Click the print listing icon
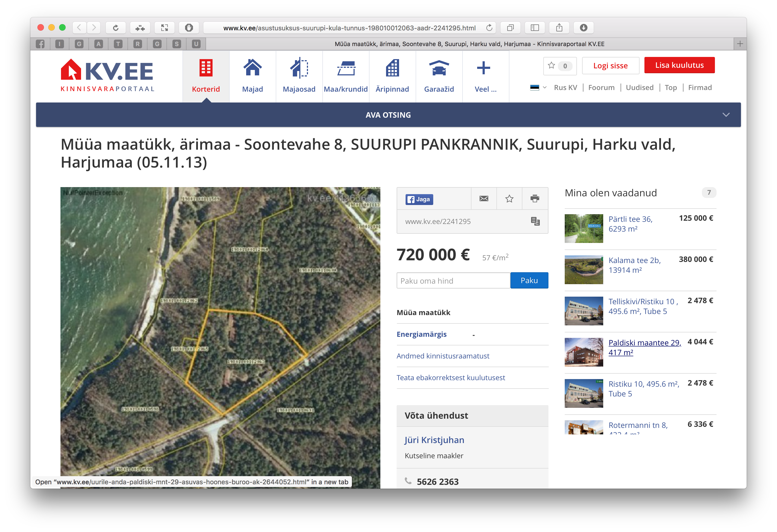This screenshot has height=532, width=777. [535, 199]
